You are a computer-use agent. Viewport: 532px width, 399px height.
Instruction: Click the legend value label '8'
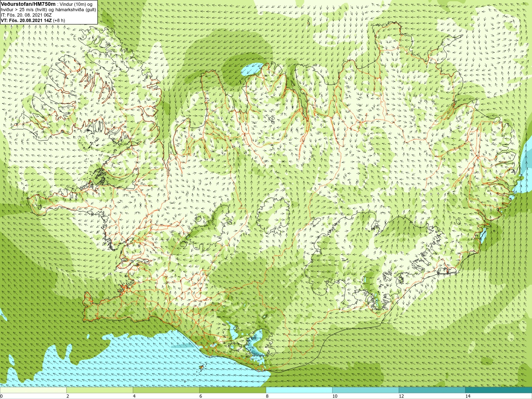coord(267,396)
